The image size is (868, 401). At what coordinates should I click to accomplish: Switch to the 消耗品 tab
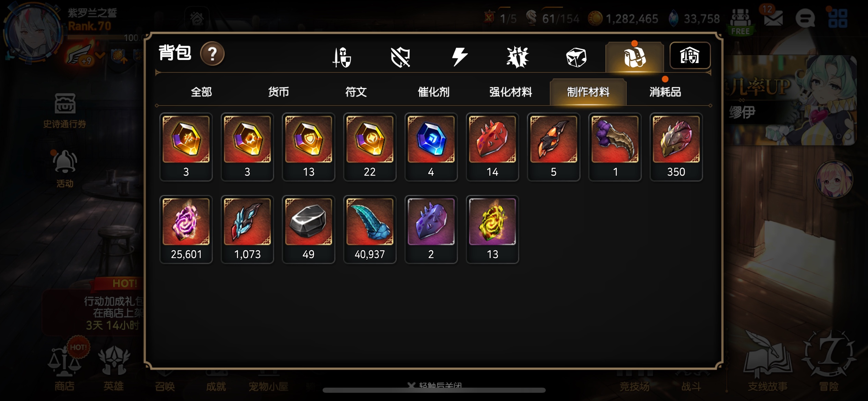[665, 92]
